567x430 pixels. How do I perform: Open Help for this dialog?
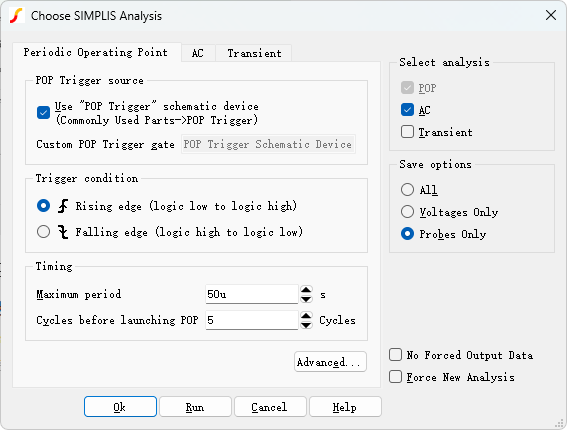pos(345,407)
